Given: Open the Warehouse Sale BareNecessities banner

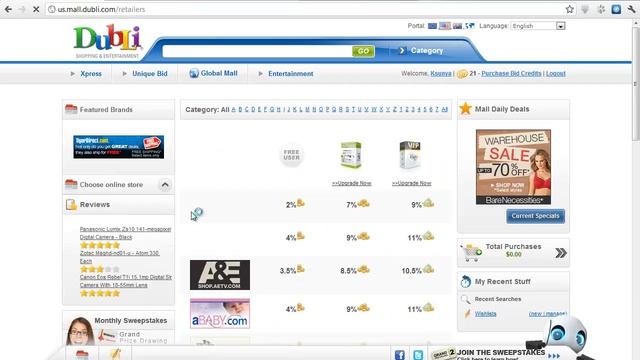Looking at the screenshot, I should coord(513,167).
